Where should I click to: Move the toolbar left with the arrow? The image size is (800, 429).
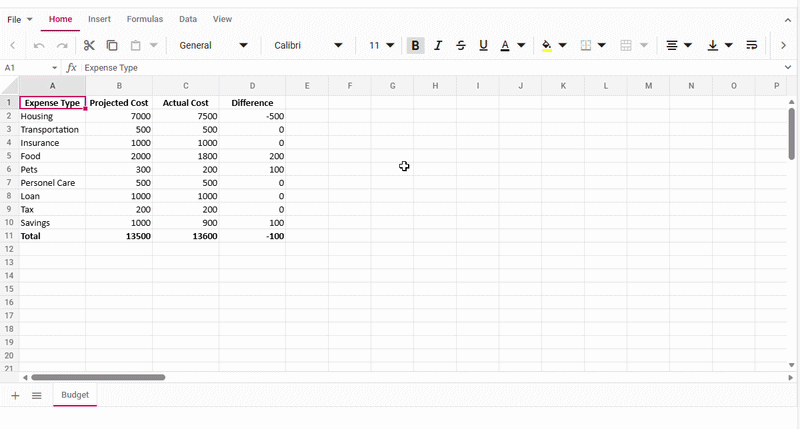click(x=13, y=45)
